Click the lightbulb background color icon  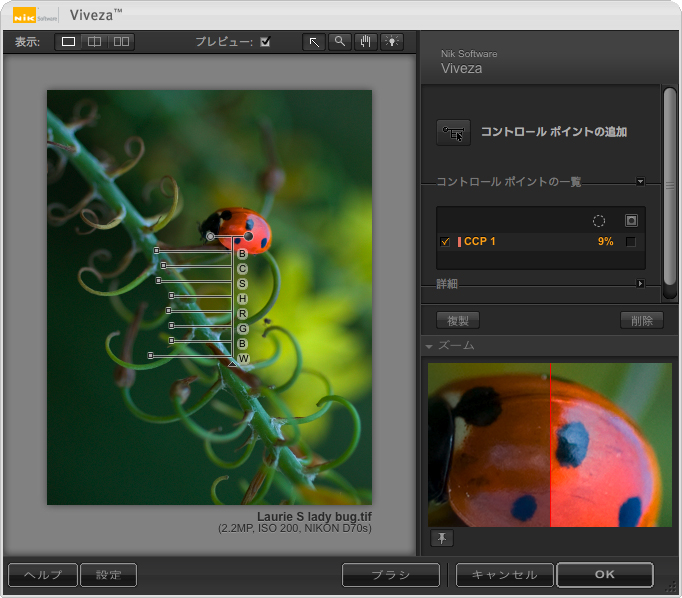pyautogui.click(x=392, y=42)
